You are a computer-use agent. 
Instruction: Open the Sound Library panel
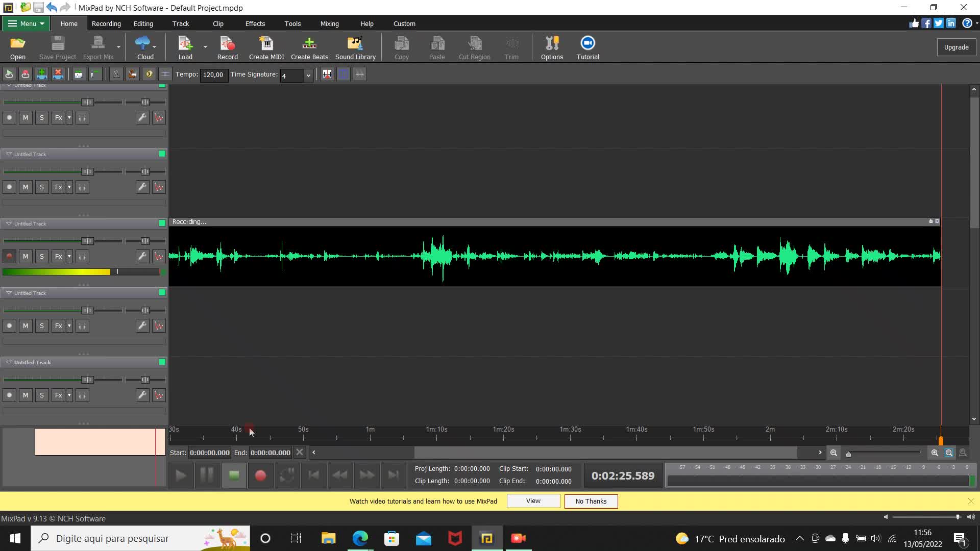pos(355,47)
